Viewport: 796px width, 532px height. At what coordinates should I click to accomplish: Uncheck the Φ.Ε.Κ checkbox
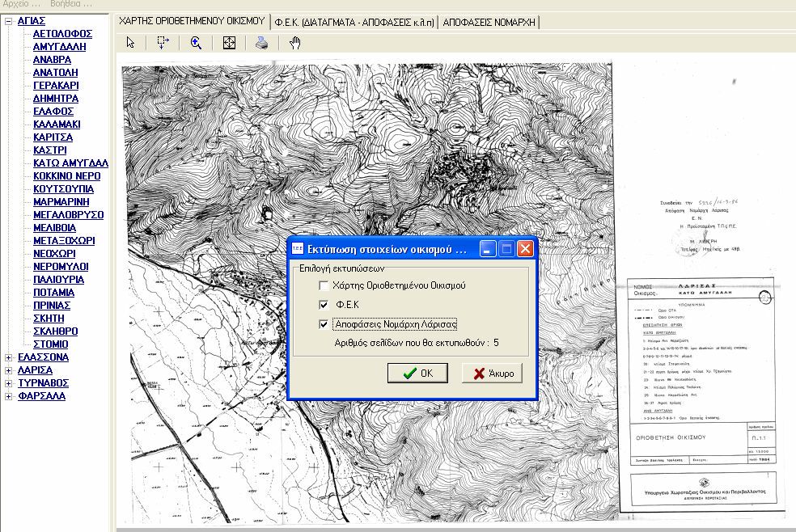point(324,305)
